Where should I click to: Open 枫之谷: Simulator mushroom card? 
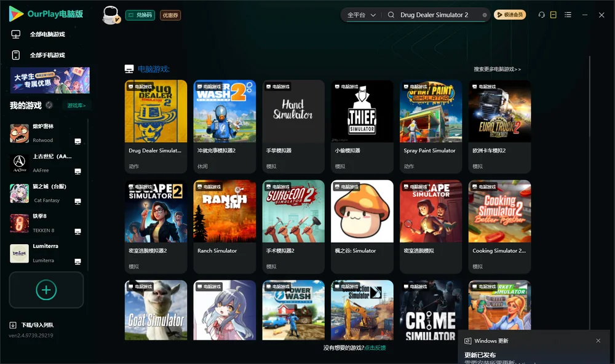pos(362,226)
